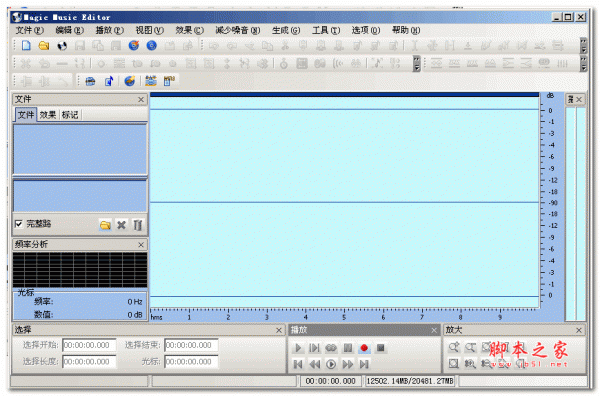Screen dimensions: 600x396
Task: Click the circled play button in the bottom row
Action: coord(331,364)
